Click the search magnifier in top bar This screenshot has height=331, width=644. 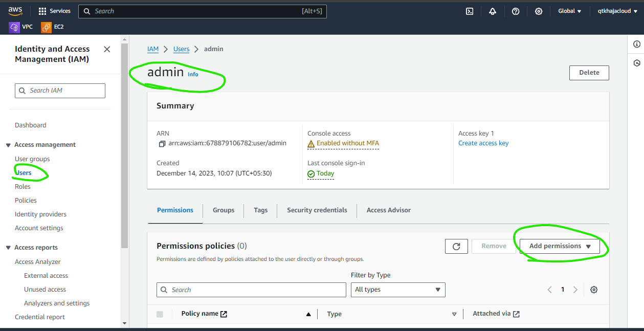(87, 11)
